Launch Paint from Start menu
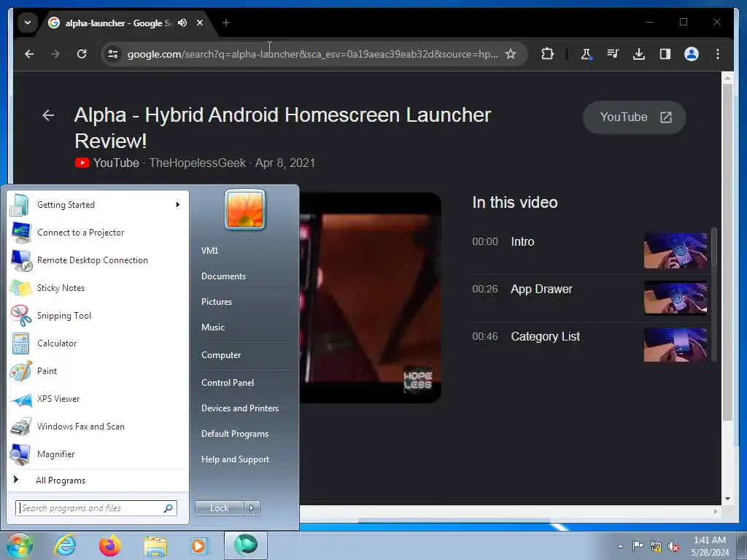 pos(98,371)
